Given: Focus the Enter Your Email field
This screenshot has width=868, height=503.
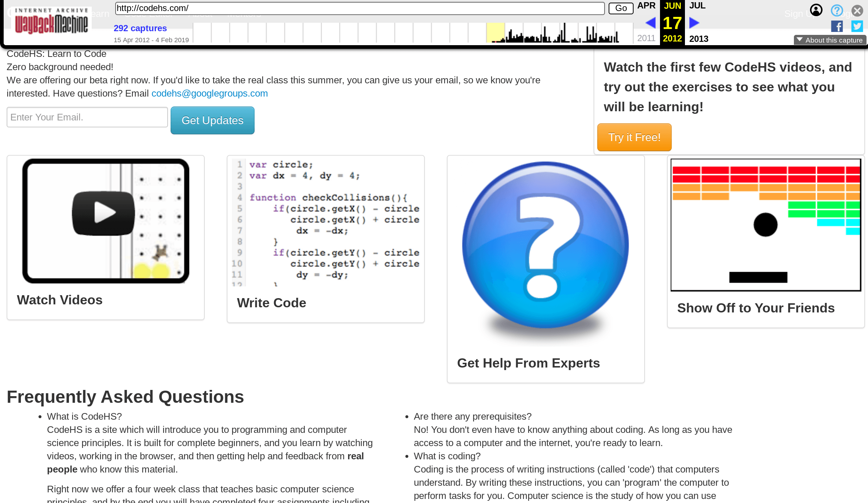Looking at the screenshot, I should point(87,117).
